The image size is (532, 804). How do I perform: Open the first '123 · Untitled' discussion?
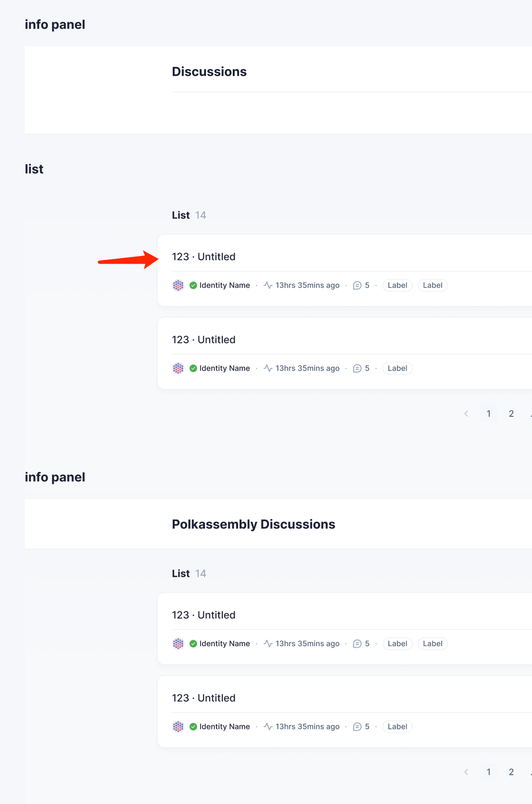click(203, 257)
